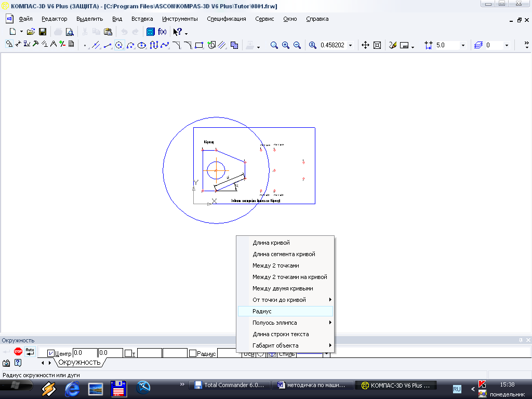Pick the Arc tool
The height and width of the screenshot is (399, 532).
pos(130,45)
